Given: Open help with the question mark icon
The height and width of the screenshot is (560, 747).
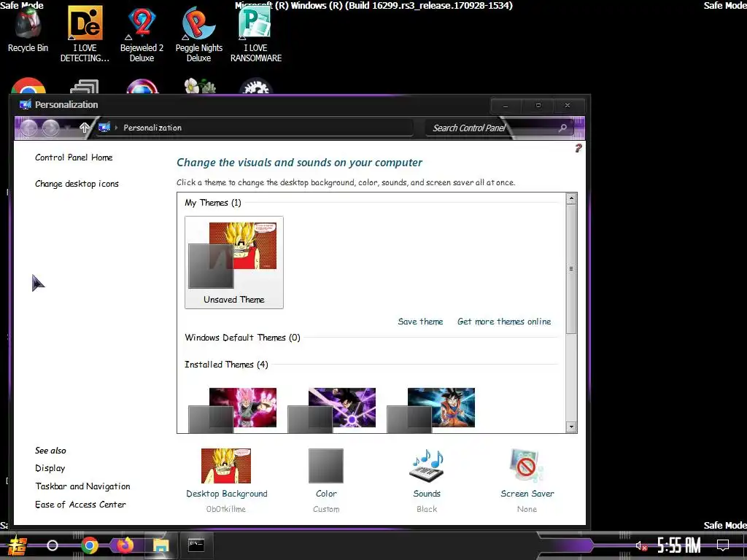Looking at the screenshot, I should point(578,148).
